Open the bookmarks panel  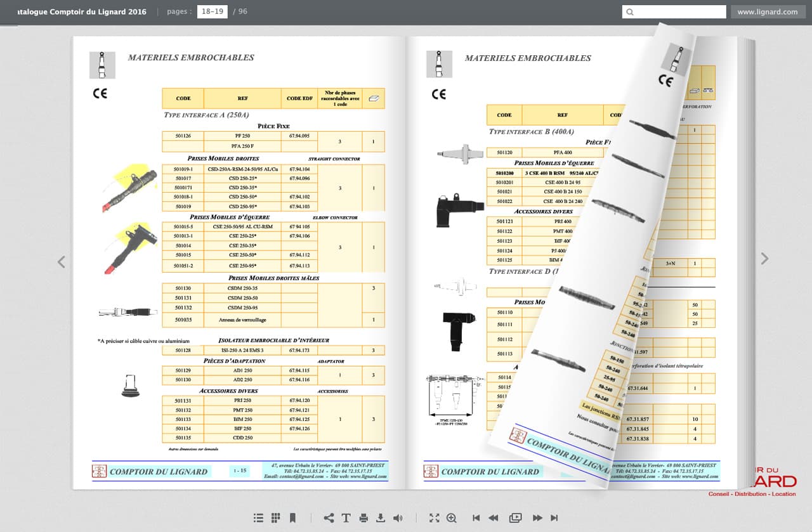coord(292,518)
